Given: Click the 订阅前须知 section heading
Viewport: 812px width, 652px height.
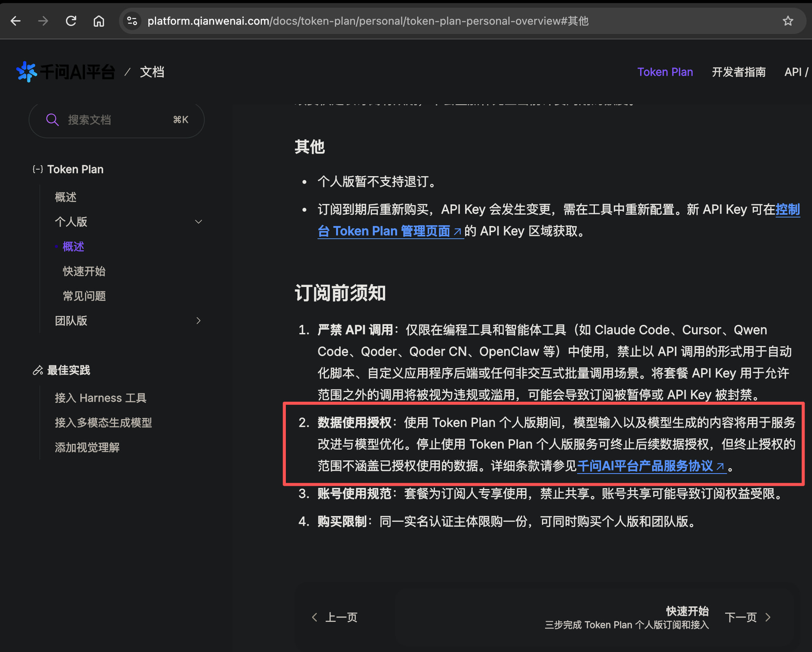Looking at the screenshot, I should tap(340, 293).
